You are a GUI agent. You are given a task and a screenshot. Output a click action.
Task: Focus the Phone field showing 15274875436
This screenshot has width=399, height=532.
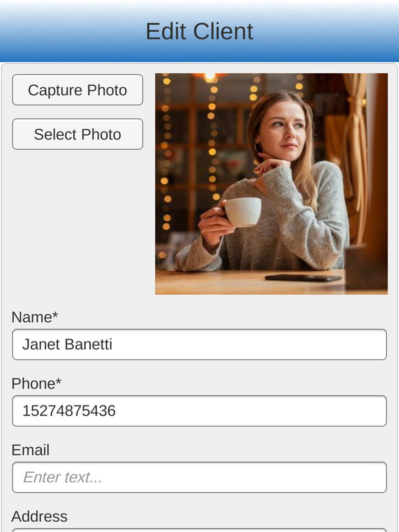tap(199, 411)
